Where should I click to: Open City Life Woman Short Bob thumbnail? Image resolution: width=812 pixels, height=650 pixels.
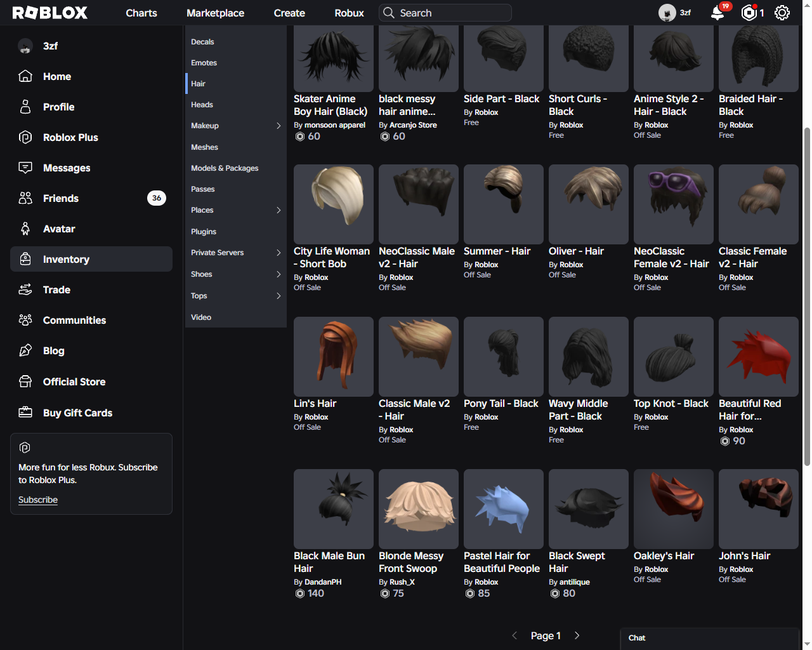pos(334,204)
